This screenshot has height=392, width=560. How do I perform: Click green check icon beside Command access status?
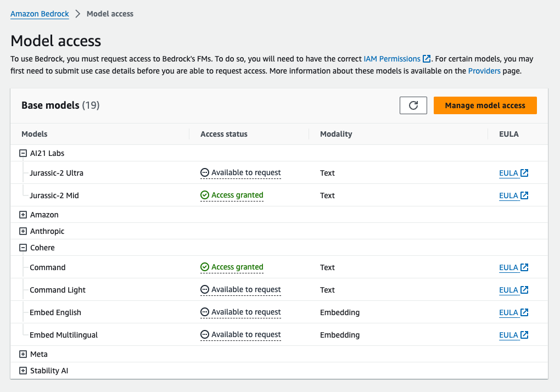[204, 267]
